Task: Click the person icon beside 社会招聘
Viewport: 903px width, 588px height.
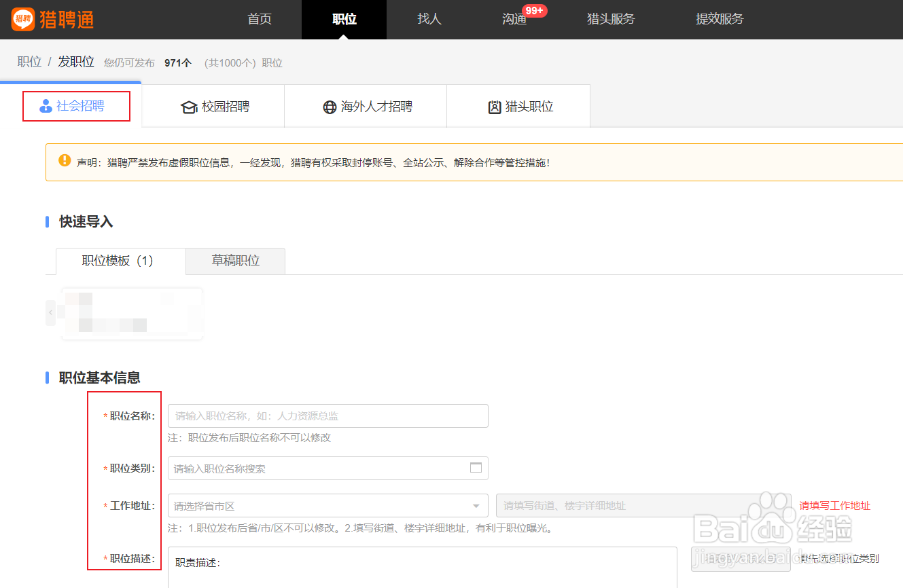Action: coord(46,107)
